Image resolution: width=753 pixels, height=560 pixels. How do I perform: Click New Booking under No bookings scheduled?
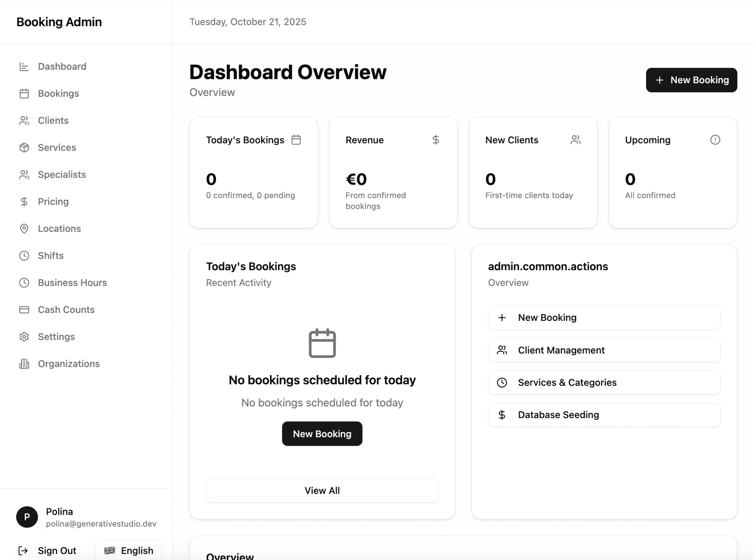click(322, 434)
